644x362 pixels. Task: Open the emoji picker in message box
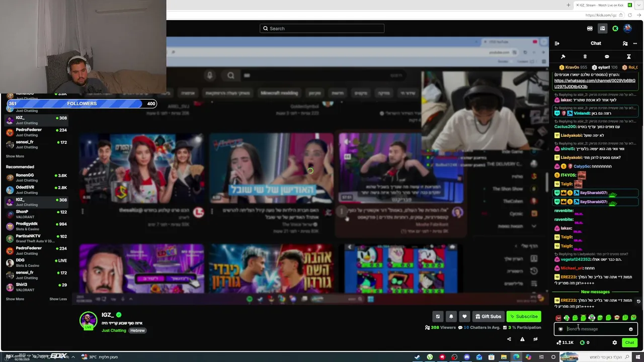tap(630, 329)
